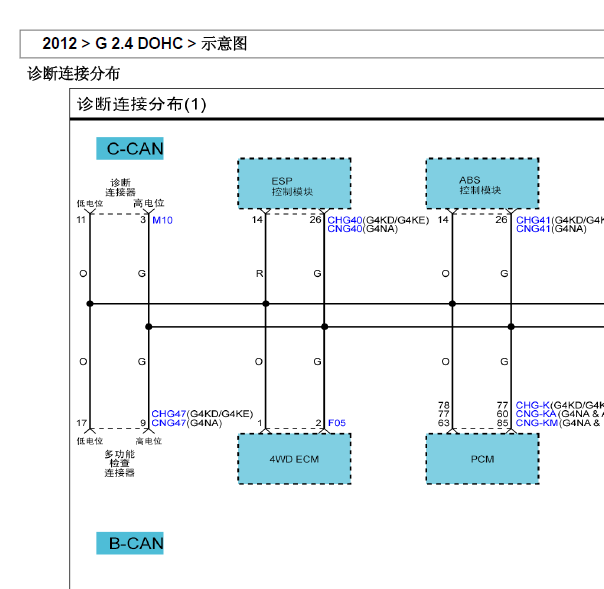Click the 诊断连接分布(1) diagram title
This screenshot has width=604, height=589.
(141, 104)
